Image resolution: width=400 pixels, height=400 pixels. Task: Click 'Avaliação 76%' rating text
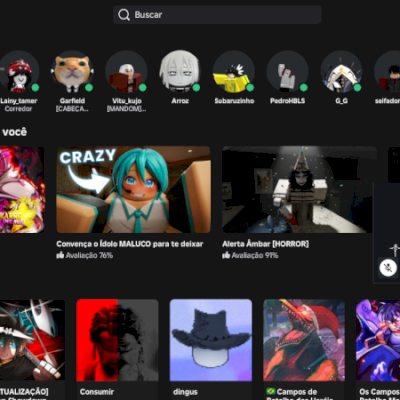pyautogui.click(x=89, y=255)
